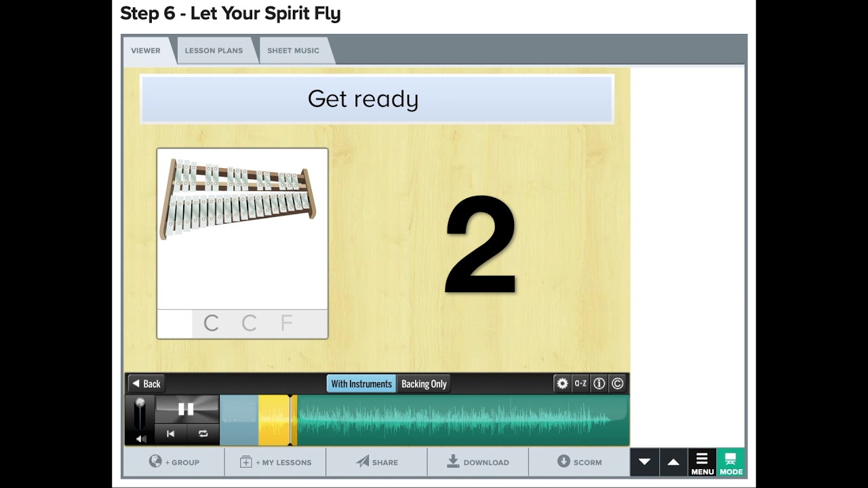868x488 pixels.
Task: Mute audio with speaker icon
Action: [x=140, y=439]
